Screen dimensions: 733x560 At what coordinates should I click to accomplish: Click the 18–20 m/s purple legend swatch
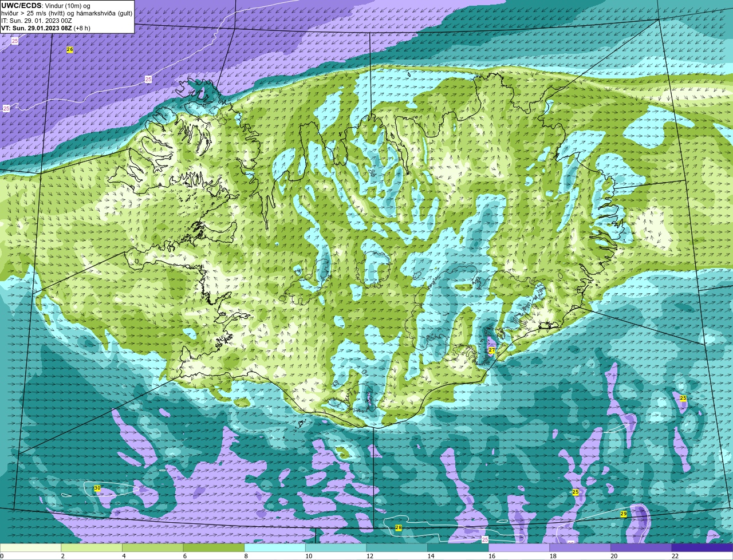coord(580,547)
